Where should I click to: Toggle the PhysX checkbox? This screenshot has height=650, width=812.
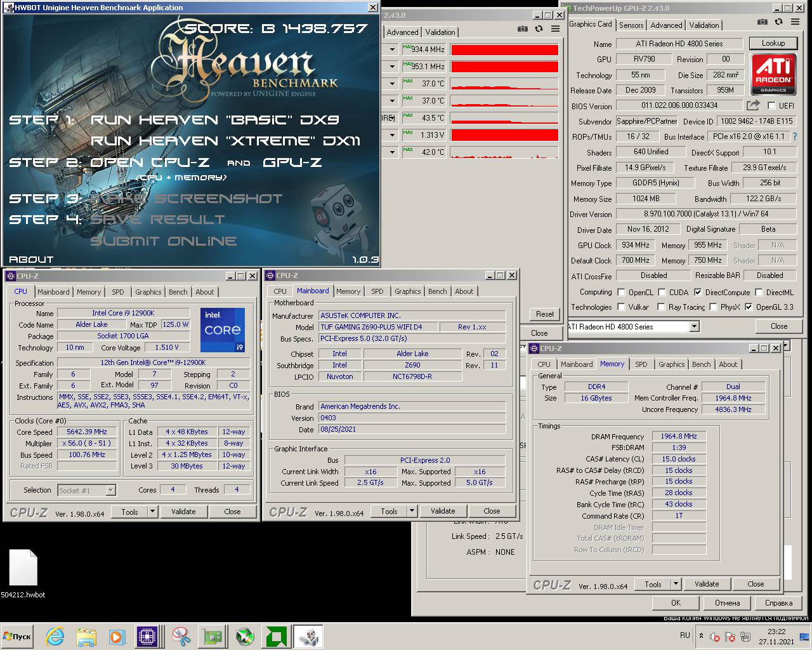point(714,307)
